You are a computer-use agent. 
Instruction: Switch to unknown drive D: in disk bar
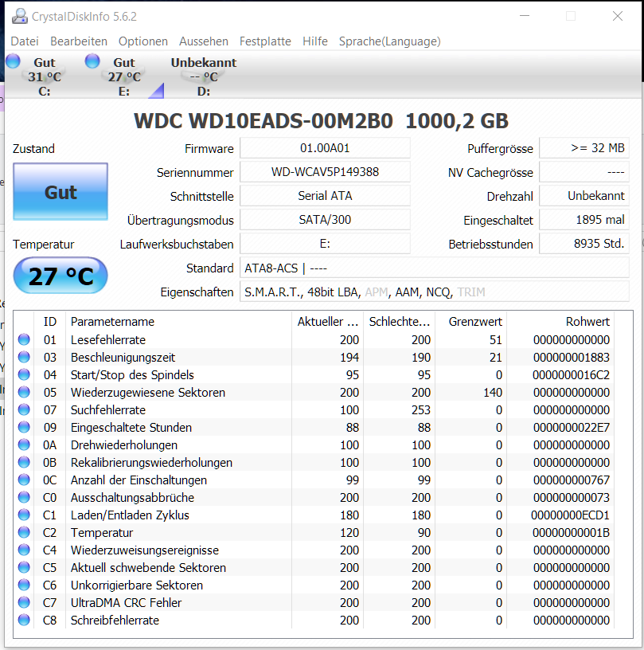point(203,76)
